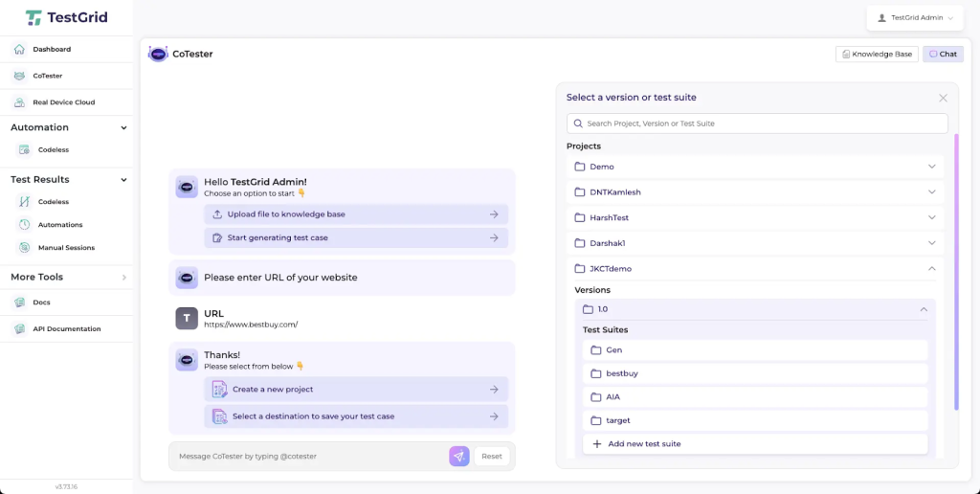Expand the Darshak1 project chevron
The width and height of the screenshot is (980, 494).
pyautogui.click(x=932, y=242)
